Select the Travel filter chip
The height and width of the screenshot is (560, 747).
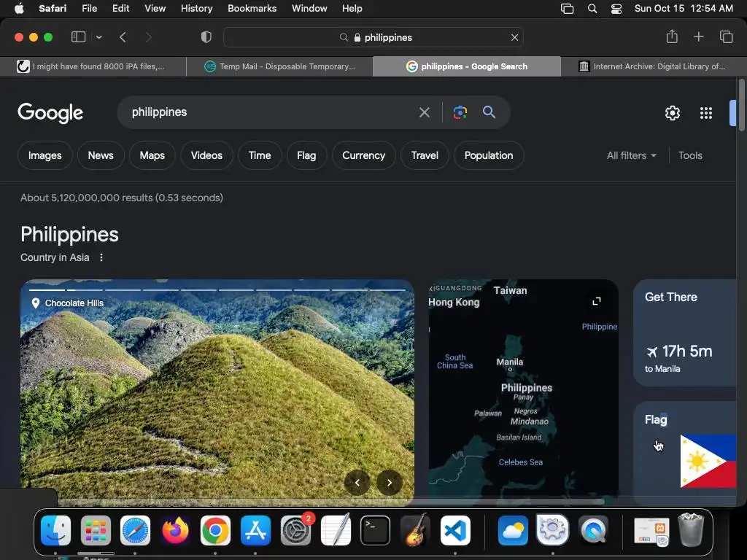425,155
